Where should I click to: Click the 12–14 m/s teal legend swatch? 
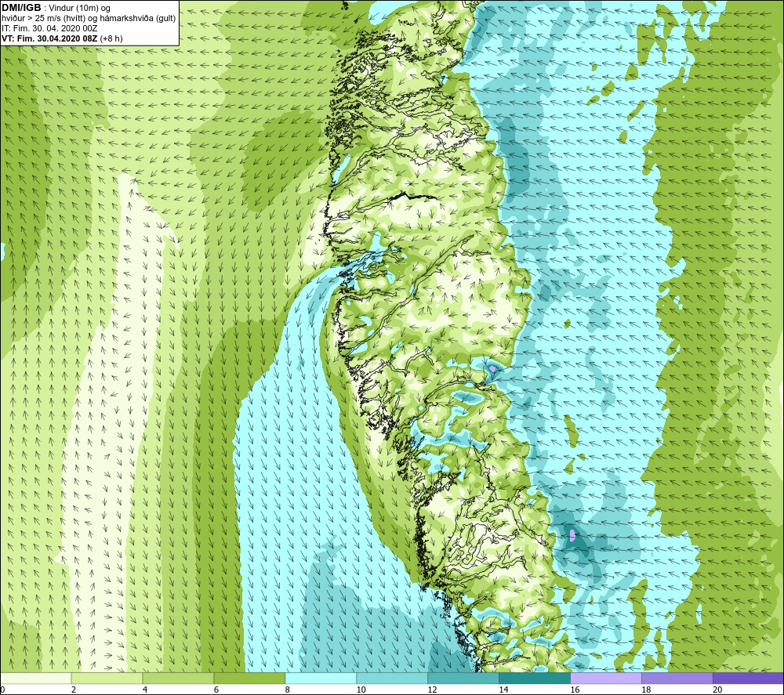463,678
